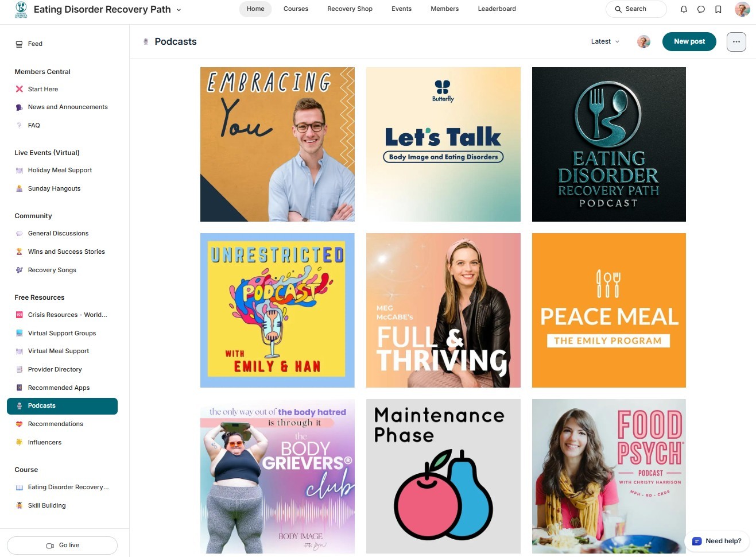This screenshot has height=557, width=756.
Task: Open the Start Here link
Action: 43,89
